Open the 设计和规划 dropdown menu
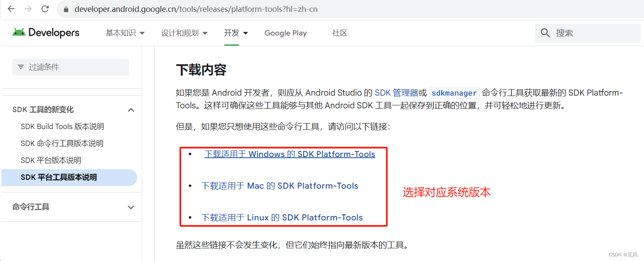 [x=184, y=33]
